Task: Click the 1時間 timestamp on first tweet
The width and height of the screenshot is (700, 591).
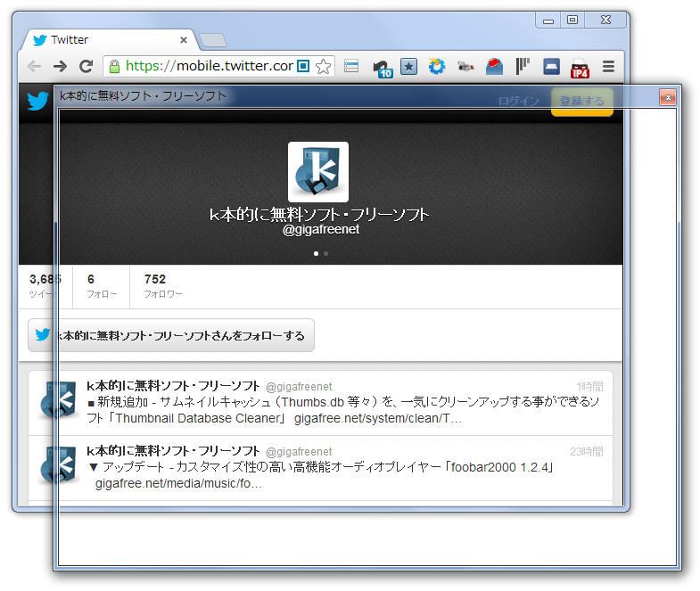Action: (589, 386)
